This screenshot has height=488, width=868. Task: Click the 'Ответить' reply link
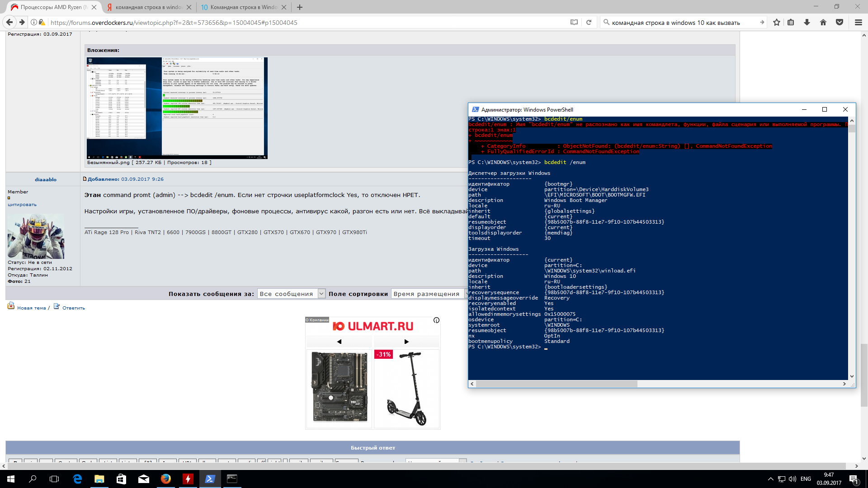point(73,308)
